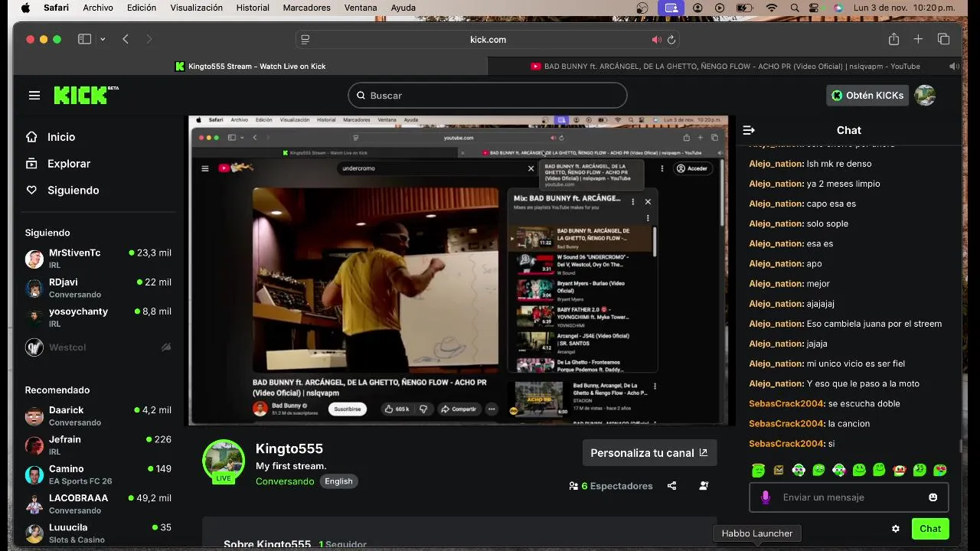
Task: Mute audio on the YouTube tab
Action: pos(953,67)
